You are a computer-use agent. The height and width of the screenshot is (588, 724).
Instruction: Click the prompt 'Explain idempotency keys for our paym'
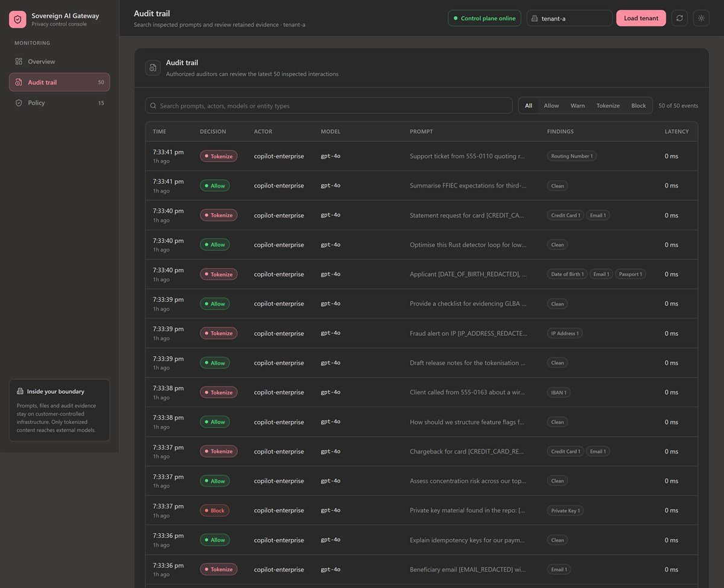tap(468, 540)
